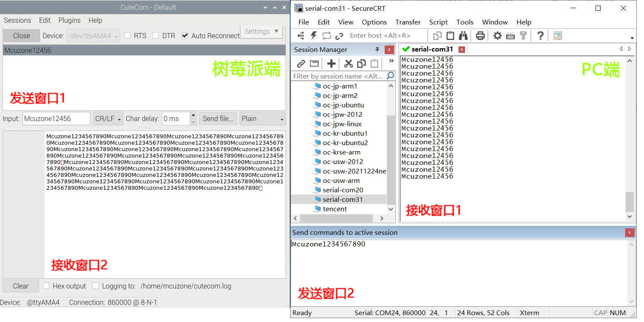Toggle the RTS checkbox in CuteCom
The image size is (644, 322).
click(127, 36)
